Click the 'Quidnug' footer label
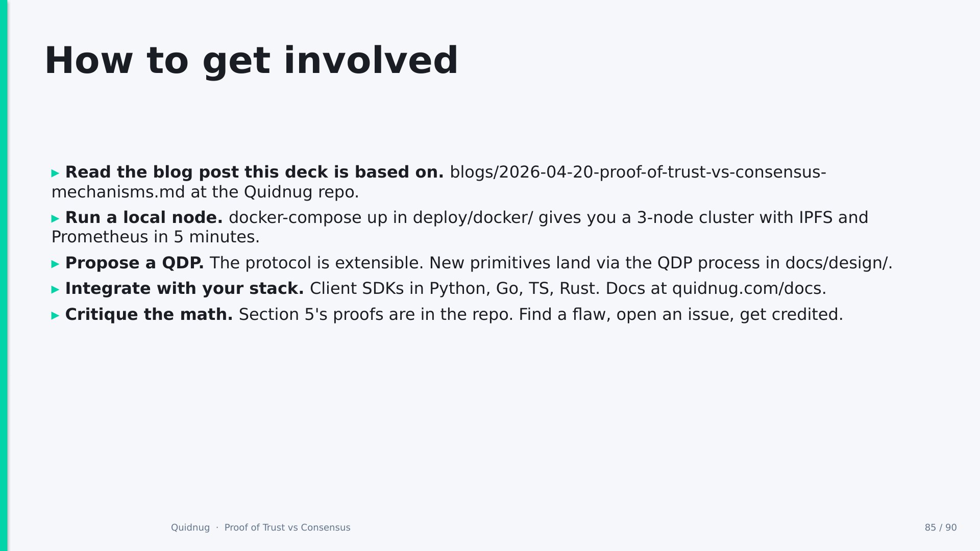The image size is (980, 551). (x=190, y=528)
